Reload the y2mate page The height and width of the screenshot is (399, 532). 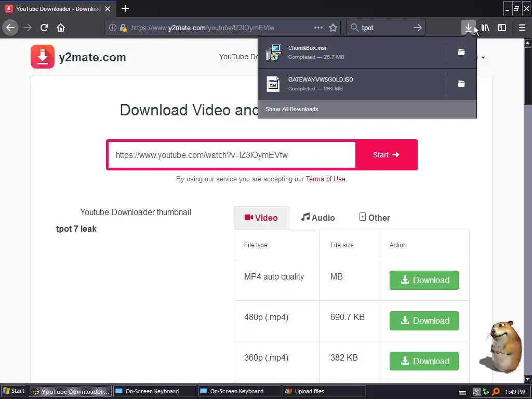[x=45, y=28]
